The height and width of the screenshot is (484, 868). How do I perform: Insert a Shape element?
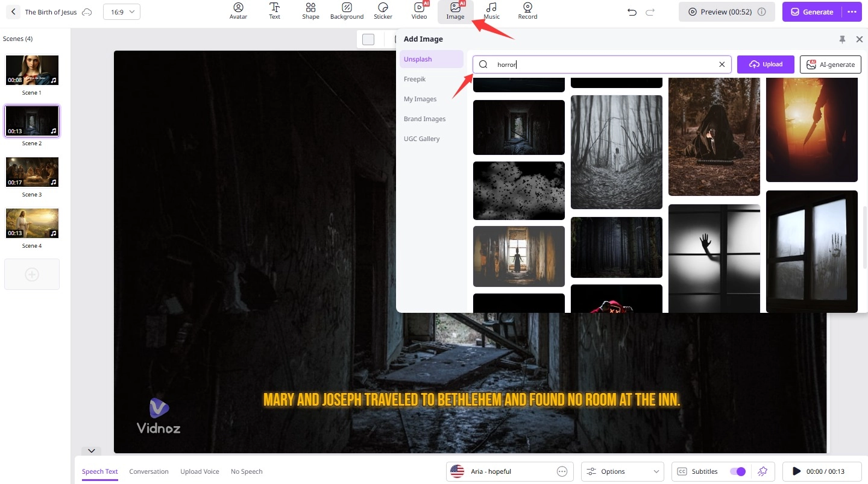pos(310,11)
